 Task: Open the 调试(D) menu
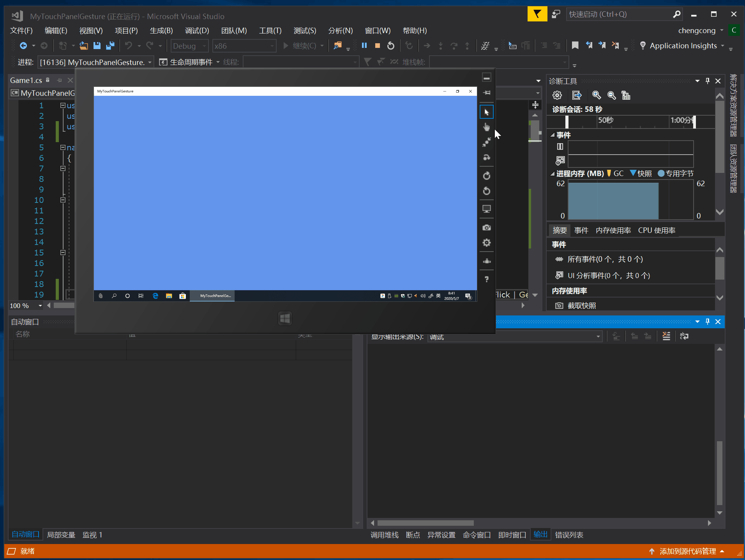(197, 30)
